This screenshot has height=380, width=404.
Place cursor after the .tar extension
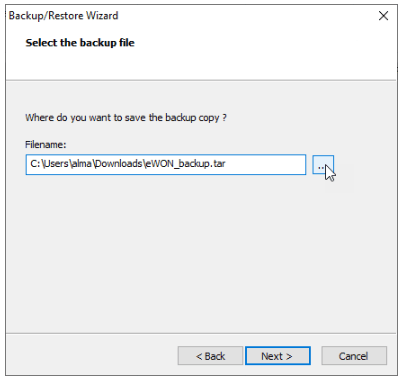click(226, 164)
